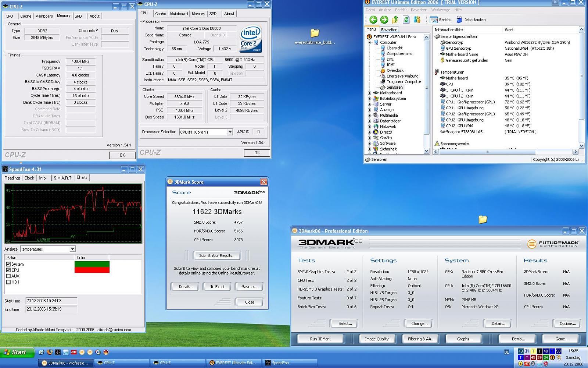Launch ATI tool from Quick Launch
This screenshot has width=588, height=368.
[x=73, y=352]
